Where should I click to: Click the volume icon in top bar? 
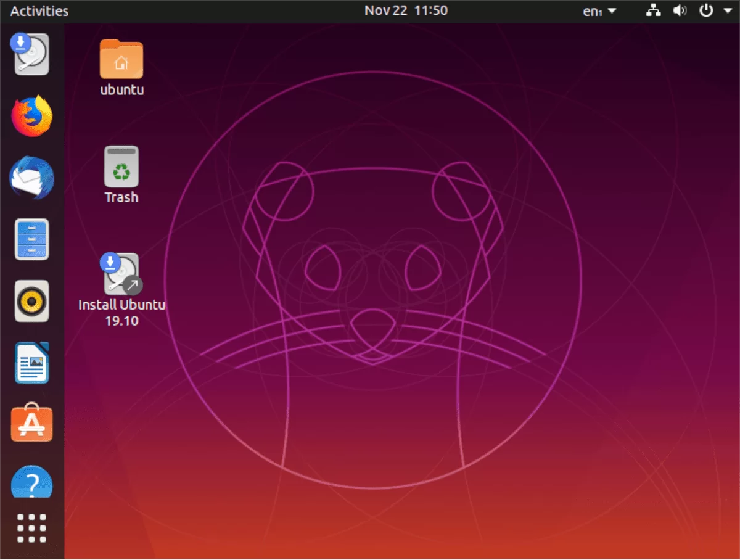pyautogui.click(x=680, y=10)
